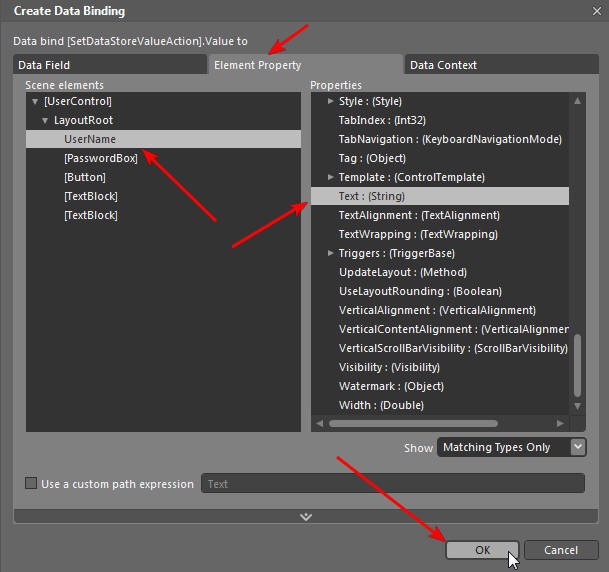The image size is (609, 572).
Task: Collapse the [UserControl] tree node
Action: pos(35,102)
